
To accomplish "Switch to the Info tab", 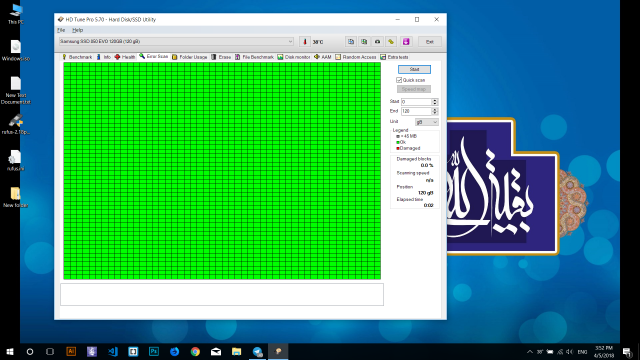I will click(x=104, y=57).
